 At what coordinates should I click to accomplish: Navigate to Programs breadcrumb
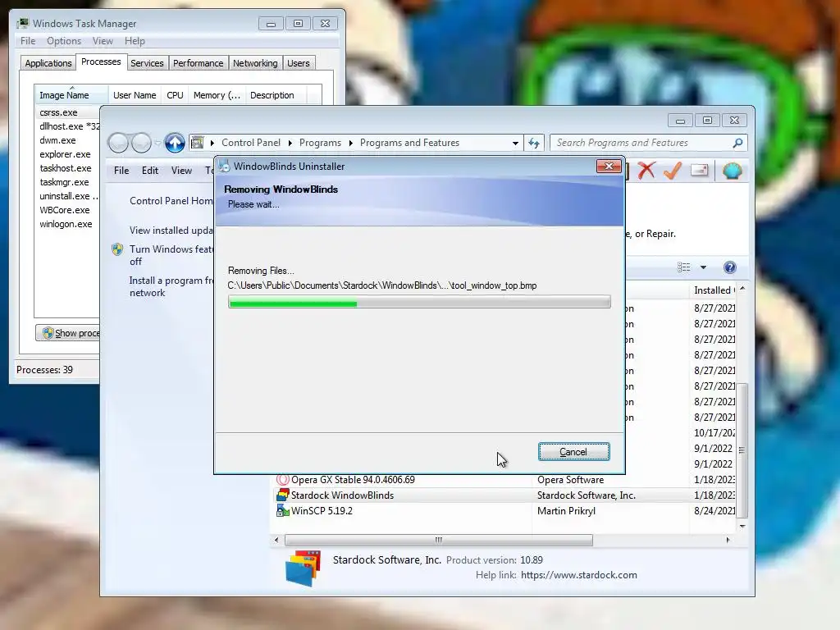pos(320,143)
